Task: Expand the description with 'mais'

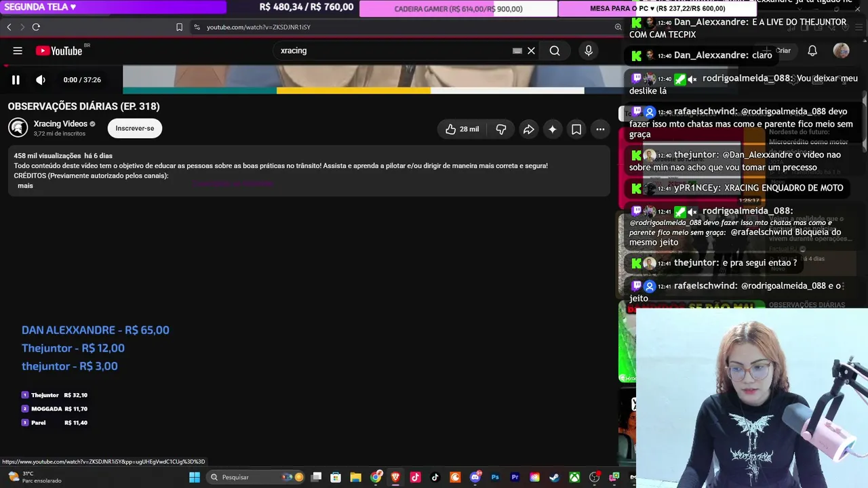Action: pos(25,186)
